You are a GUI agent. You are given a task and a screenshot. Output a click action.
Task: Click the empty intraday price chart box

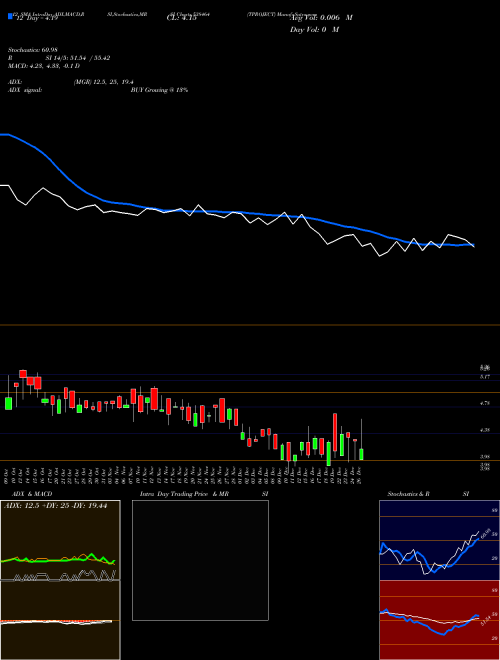pos(200,560)
